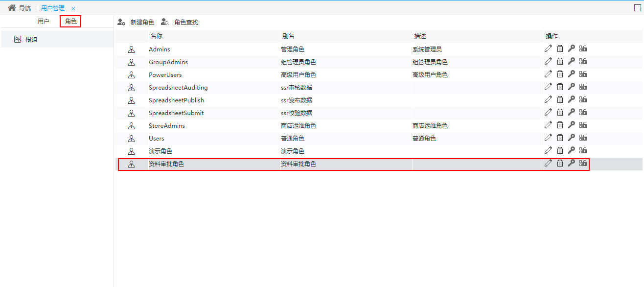Click trash icon in 演示角色 row
Viewport: 644px width, 287px height.
pyautogui.click(x=560, y=150)
